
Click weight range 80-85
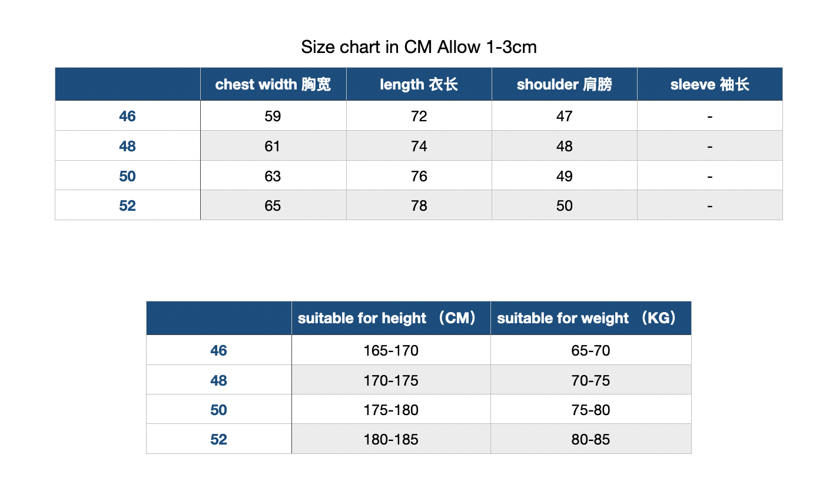pyautogui.click(x=590, y=439)
